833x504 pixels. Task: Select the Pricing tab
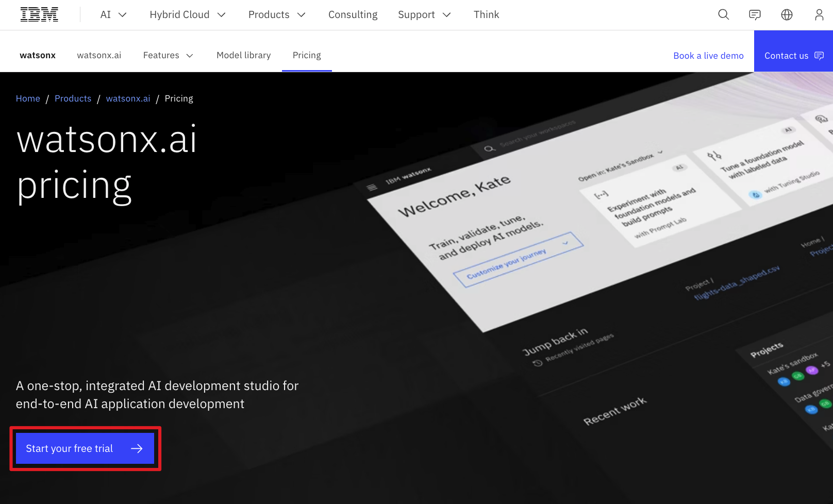point(307,55)
